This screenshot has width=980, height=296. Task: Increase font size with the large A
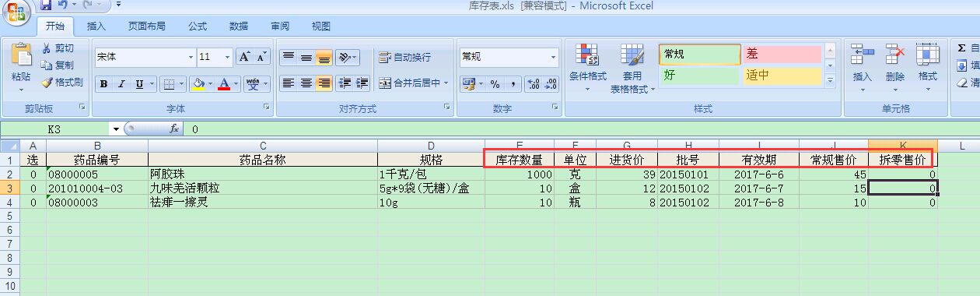(244, 57)
